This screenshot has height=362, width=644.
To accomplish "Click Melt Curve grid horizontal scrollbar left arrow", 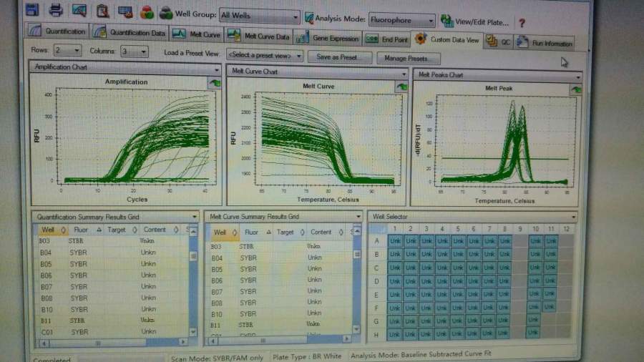I will click(213, 341).
